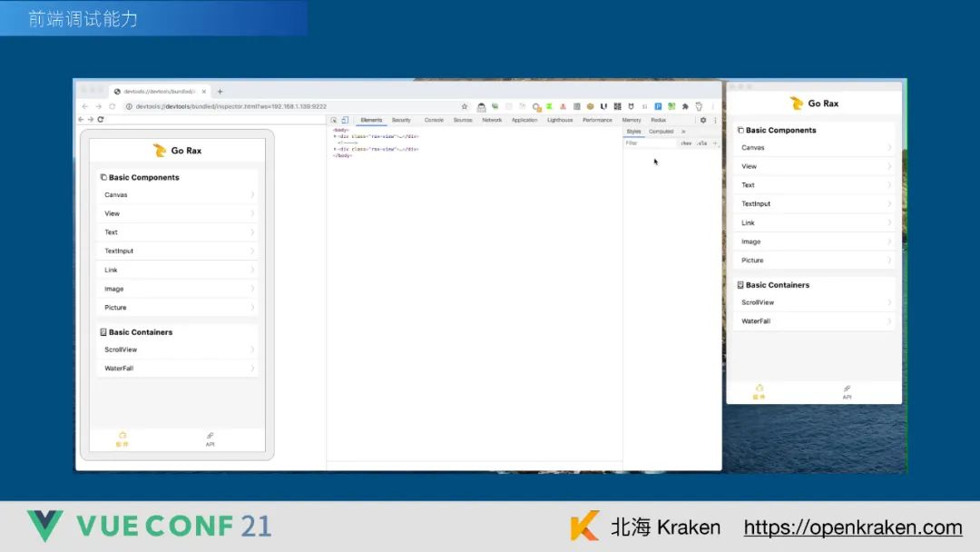Switch to the Console tab
Image resolution: width=980 pixels, height=552 pixels.
point(434,120)
